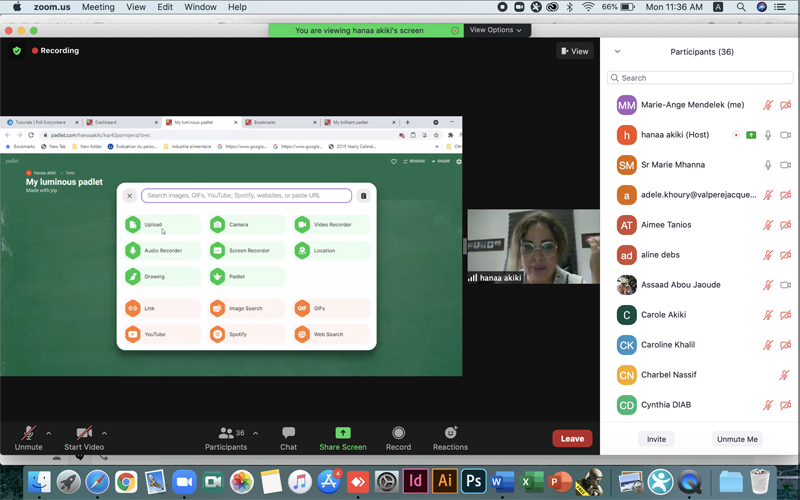The image size is (800, 500).
Task: Open audio options arrow beside Unmute
Action: click(x=49, y=433)
